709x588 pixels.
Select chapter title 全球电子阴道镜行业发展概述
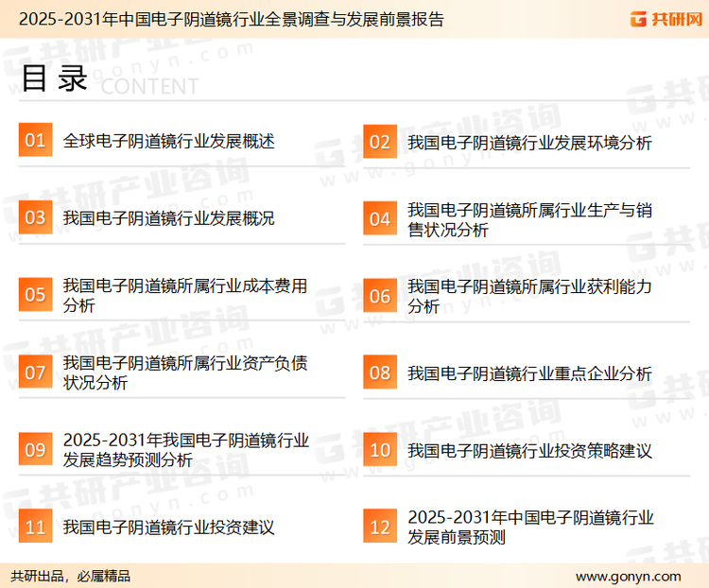168,141
